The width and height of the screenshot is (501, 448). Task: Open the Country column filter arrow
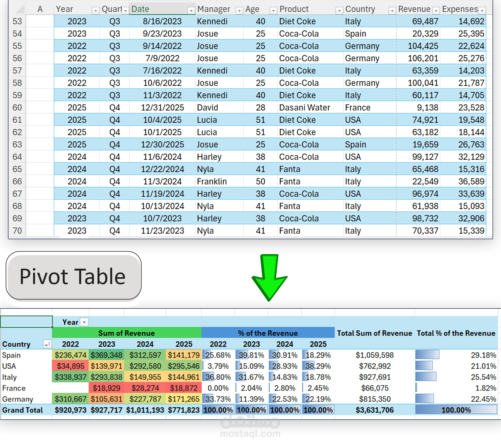coord(392,10)
